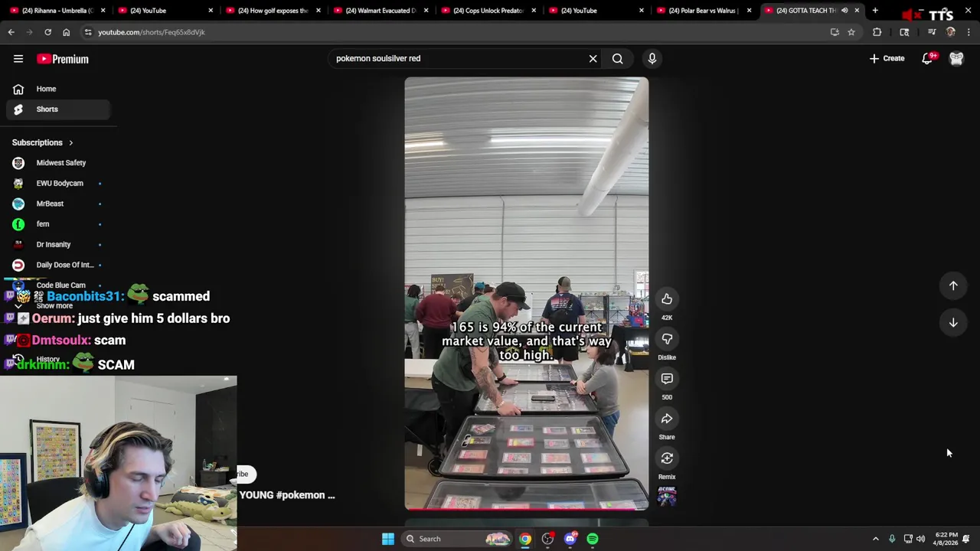
Task: Open the browser home page button
Action: pos(66,32)
